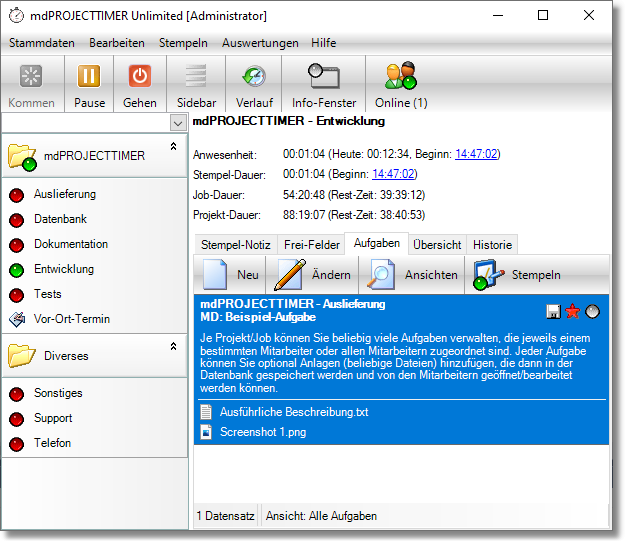The image size is (625, 543).
Task: Click the Neu task button
Action: tap(231, 275)
